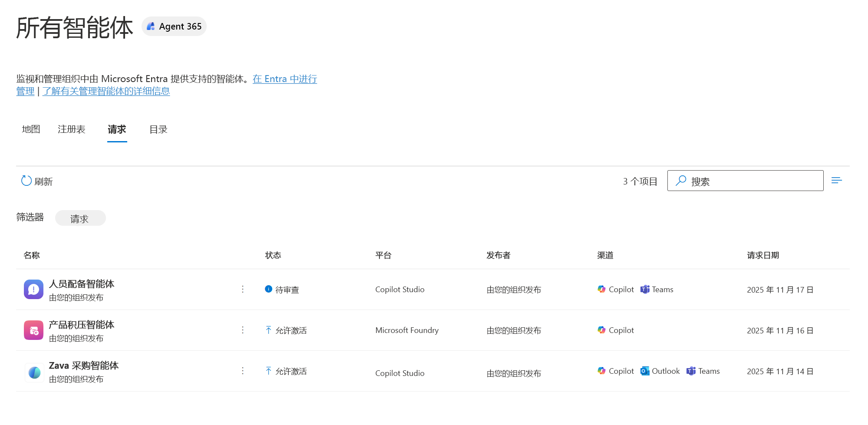Sort by the 平台 column header
Screen dimensions: 868x425
coord(383,255)
